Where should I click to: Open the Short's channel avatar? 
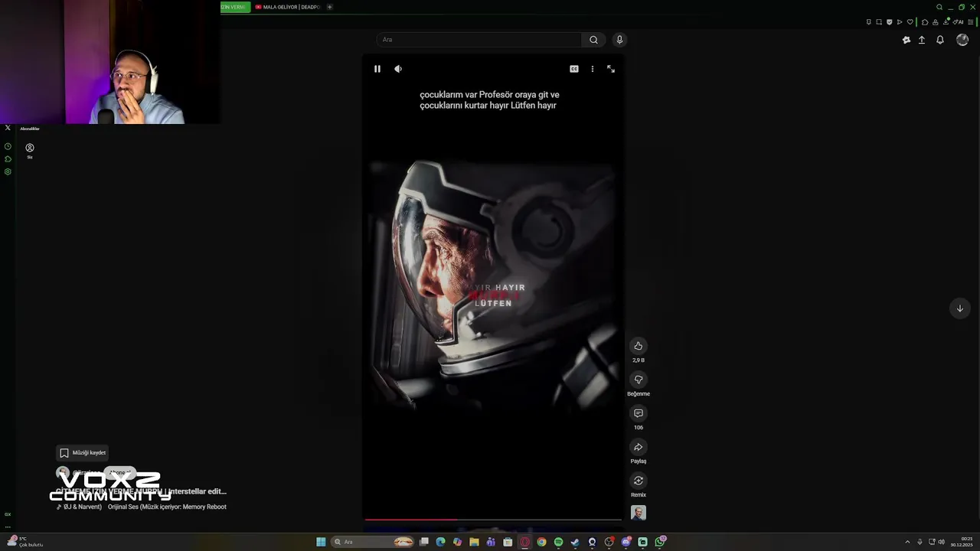pos(63,473)
